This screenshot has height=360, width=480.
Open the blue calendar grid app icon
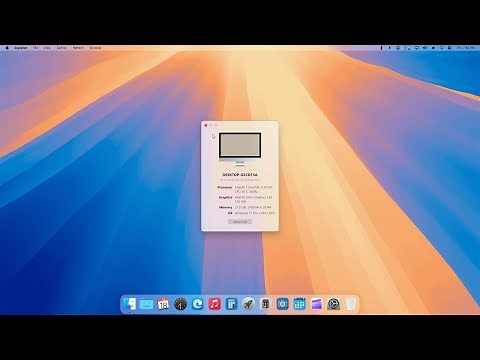299,304
